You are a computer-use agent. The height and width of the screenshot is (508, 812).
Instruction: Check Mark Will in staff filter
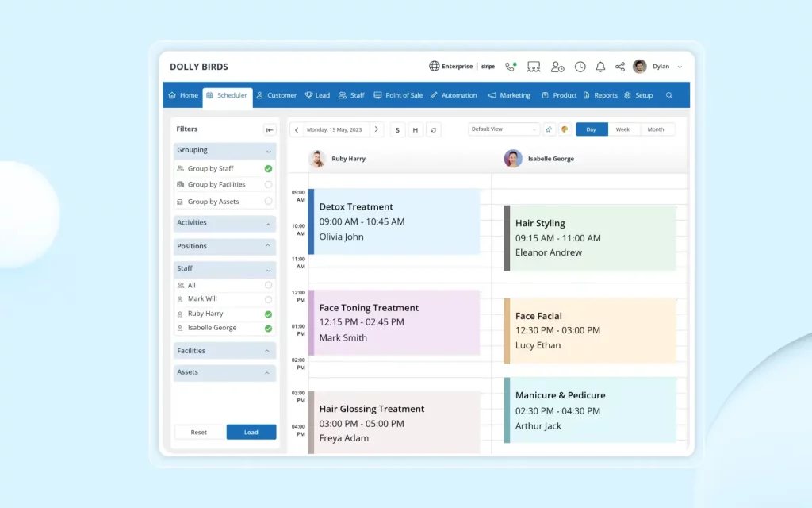pyautogui.click(x=268, y=299)
